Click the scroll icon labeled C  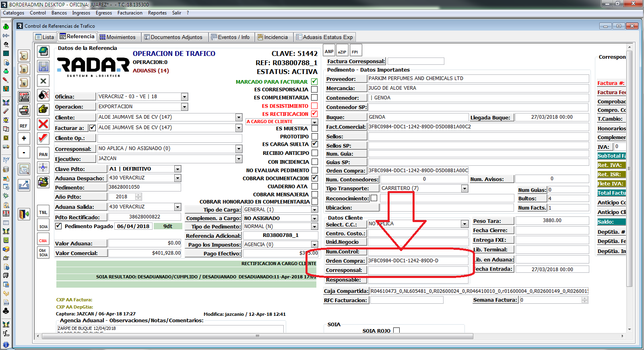point(24,56)
